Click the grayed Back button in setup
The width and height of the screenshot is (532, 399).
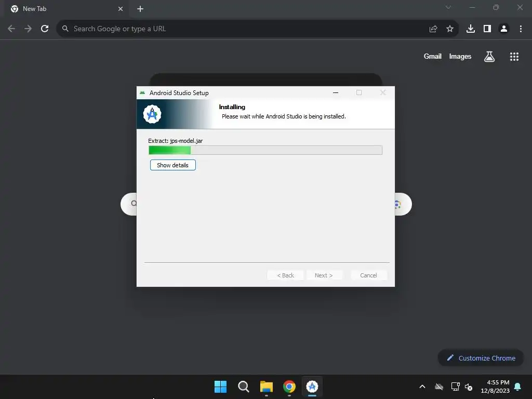point(285,275)
